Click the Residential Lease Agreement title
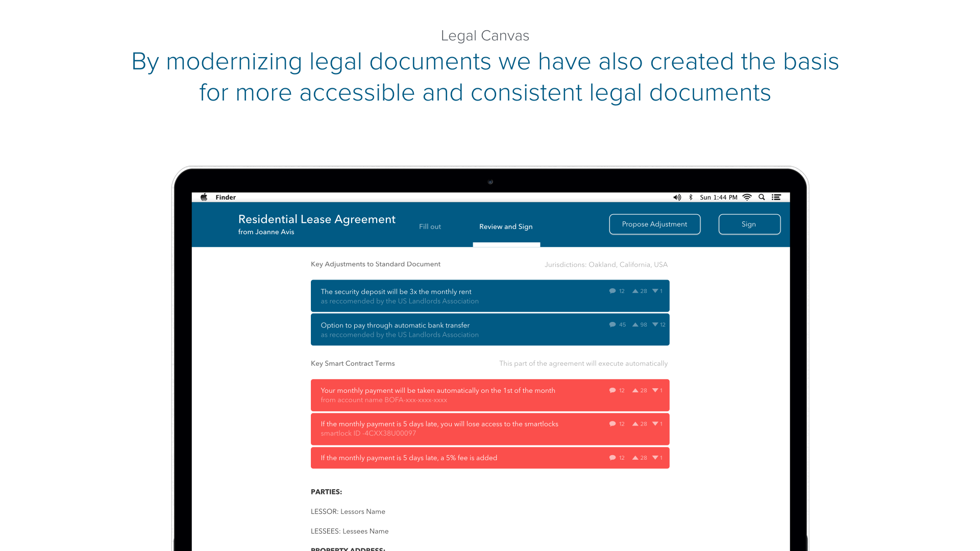980x551 pixels. tap(316, 219)
